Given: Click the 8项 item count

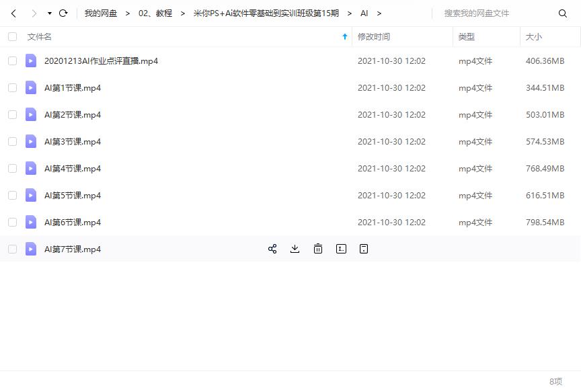Looking at the screenshot, I should click(556, 381).
